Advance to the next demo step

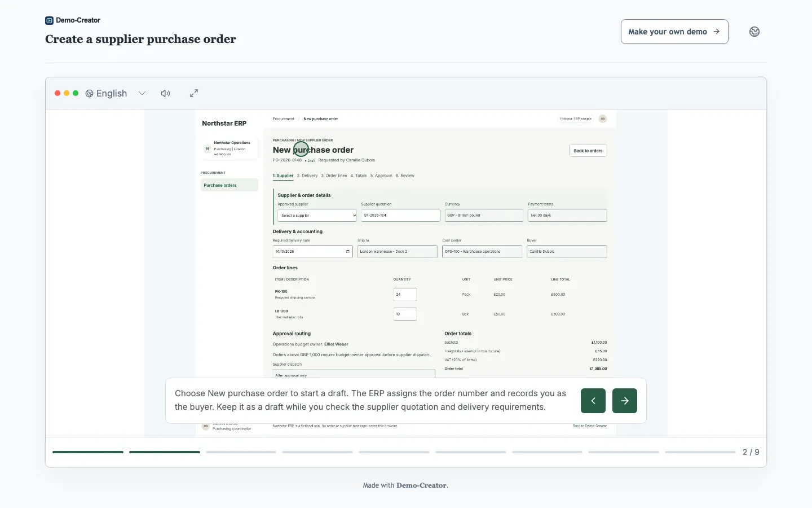click(x=625, y=401)
